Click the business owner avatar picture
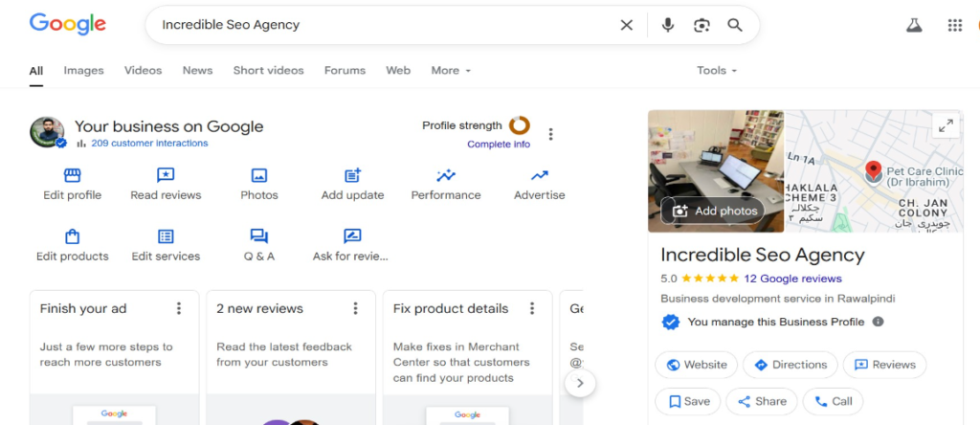Screen dimensions: 980x425 coord(47,132)
